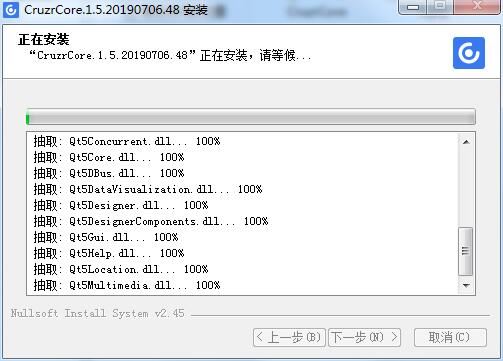Select the Qt5DesignerComponents.dll log line
The height and width of the screenshot is (361, 503).
pos(151,221)
